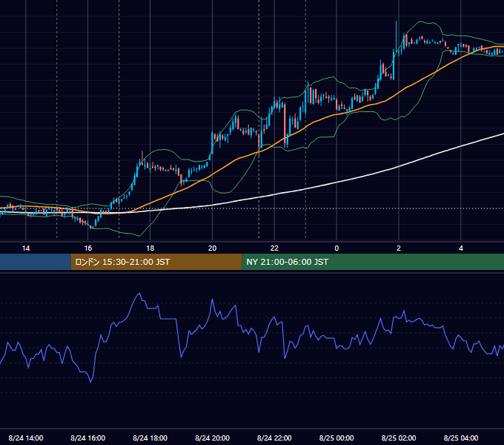Click the 2 hour tick label

pos(399,248)
